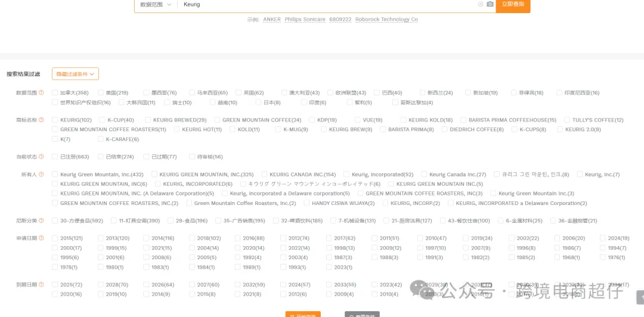Use the ANKER example link
This screenshot has width=644, height=317.
pos(272,19)
